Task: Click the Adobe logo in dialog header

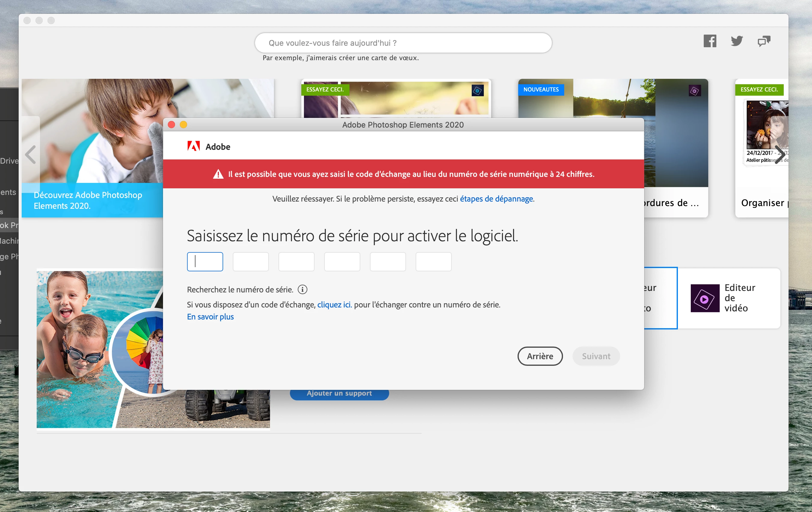Action: pyautogui.click(x=194, y=147)
